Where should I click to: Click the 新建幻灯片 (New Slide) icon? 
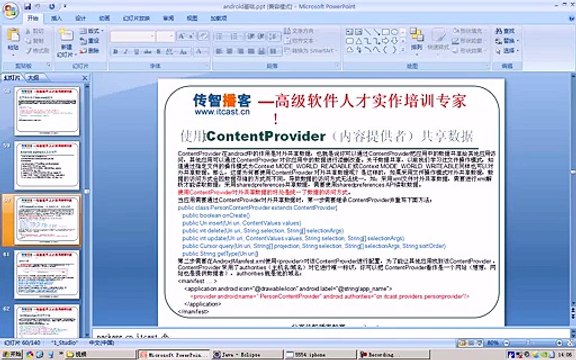pos(66,36)
